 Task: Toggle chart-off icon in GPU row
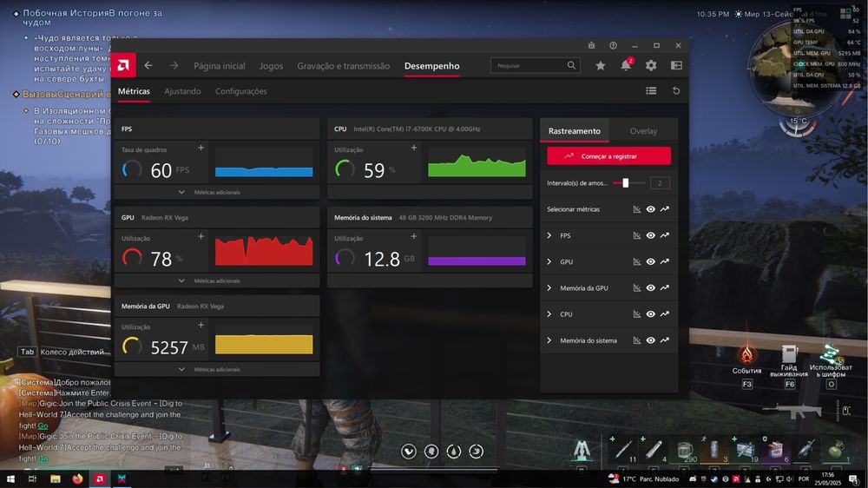(x=636, y=261)
